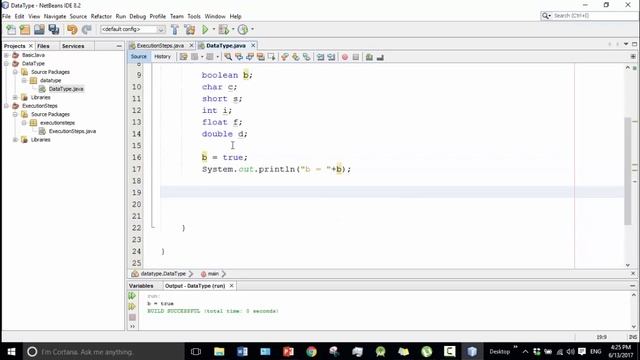Click Find Next Occurrence icon

(250, 57)
